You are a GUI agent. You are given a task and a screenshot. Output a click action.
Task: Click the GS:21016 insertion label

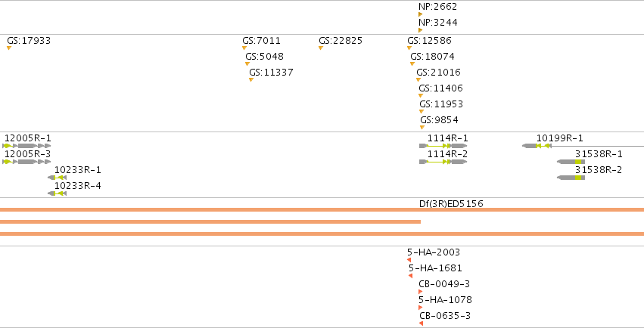tap(439, 73)
